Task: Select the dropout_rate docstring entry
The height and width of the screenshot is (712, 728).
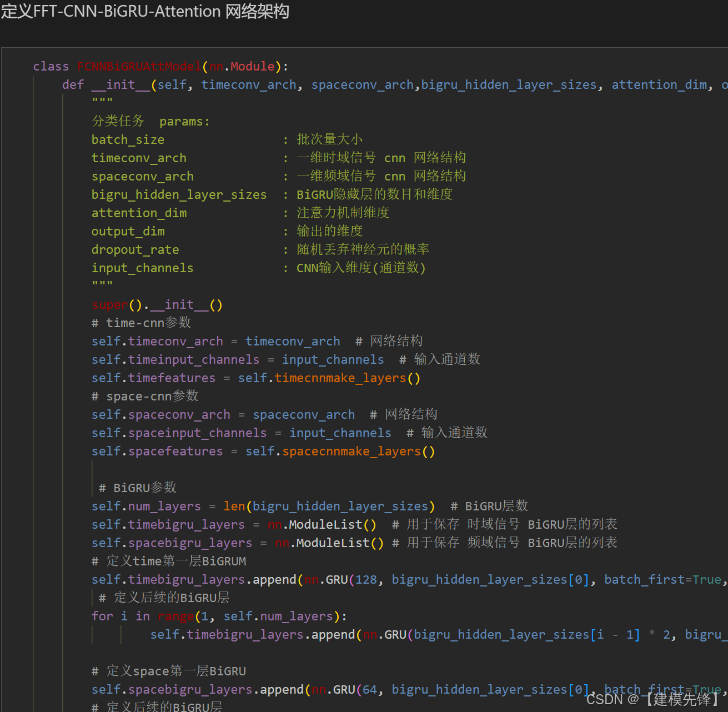Action: coord(135,250)
